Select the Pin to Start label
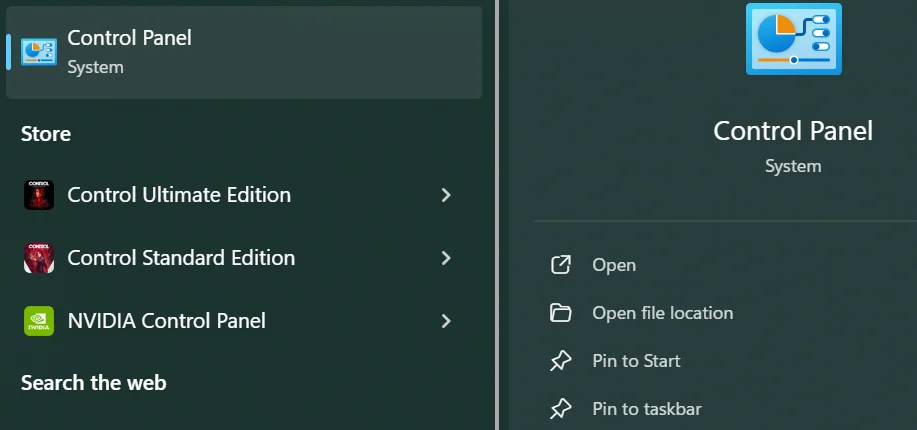Image resolution: width=917 pixels, height=430 pixels. click(636, 361)
